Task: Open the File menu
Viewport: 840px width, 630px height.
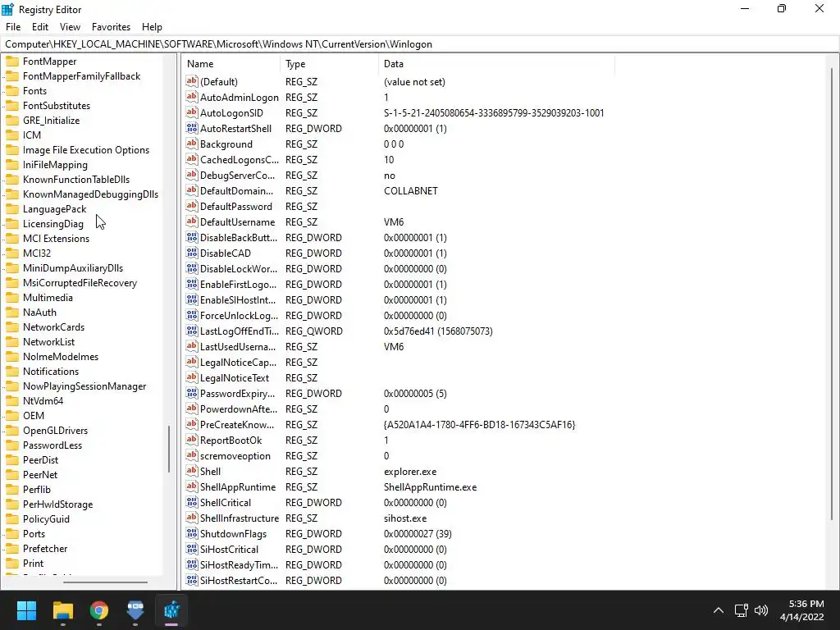Action: [13, 27]
